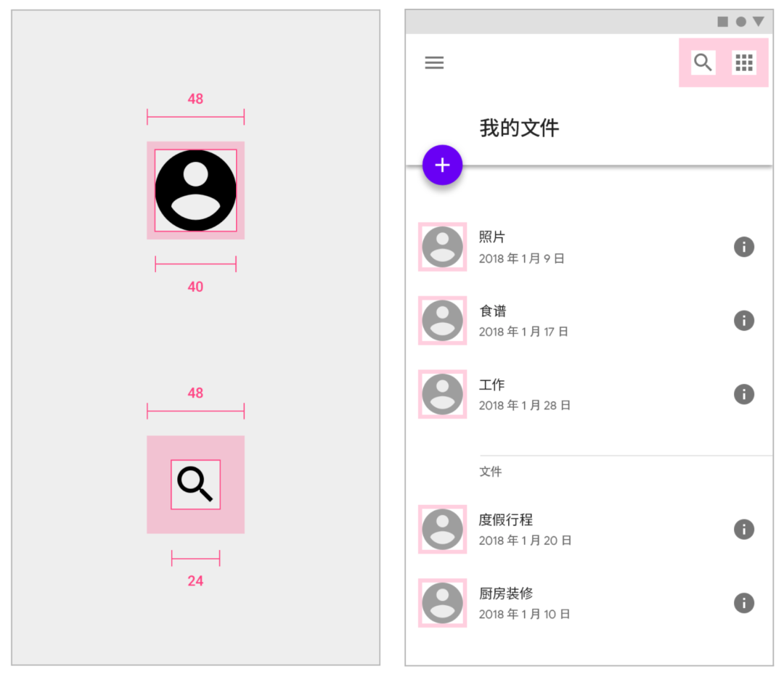The height and width of the screenshot is (677, 784).
Task: Open info for 工作 folder
Action: click(743, 394)
